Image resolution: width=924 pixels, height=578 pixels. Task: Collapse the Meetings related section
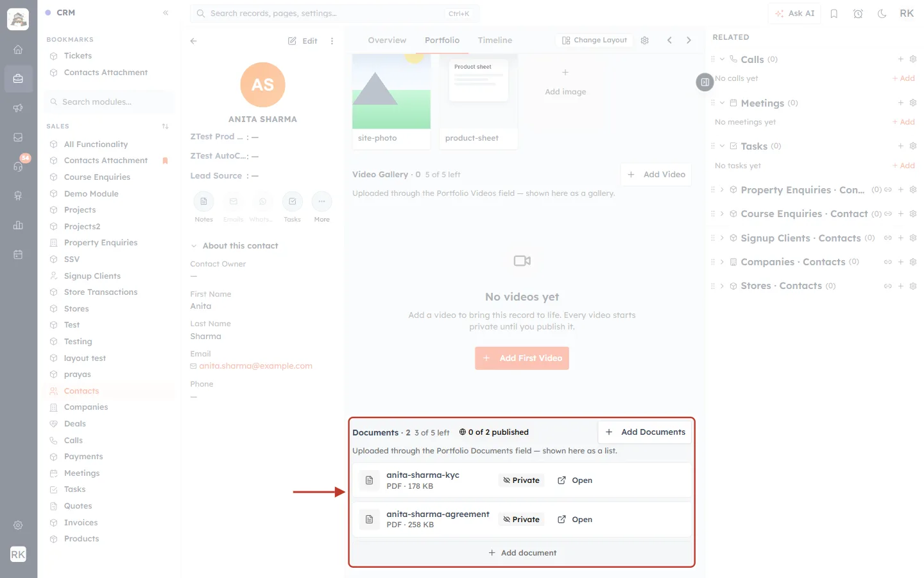722,103
